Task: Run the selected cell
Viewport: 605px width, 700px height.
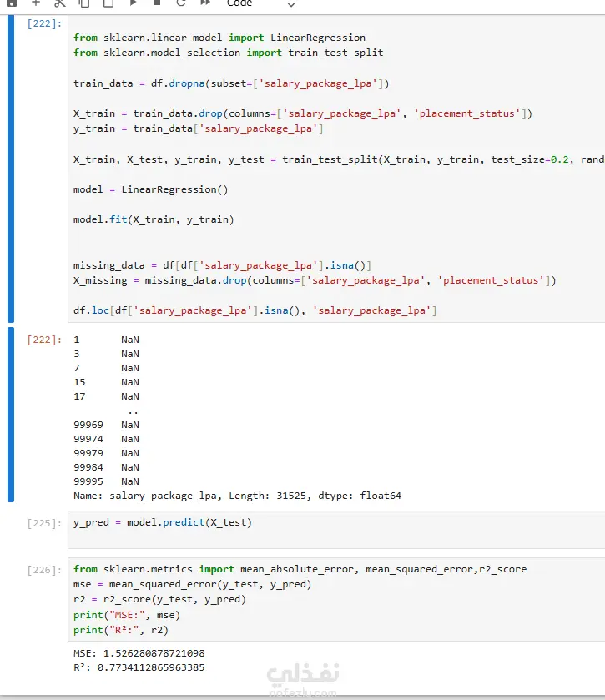Action: point(133,3)
